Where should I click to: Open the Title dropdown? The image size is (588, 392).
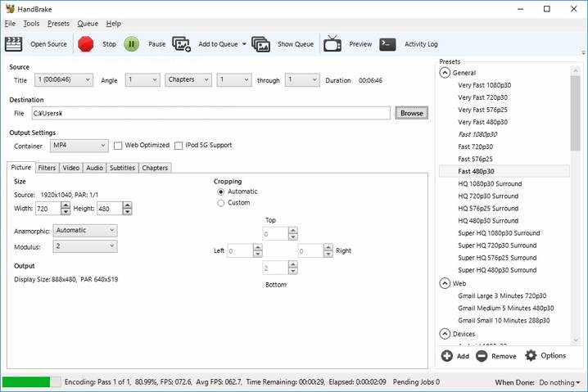[64, 80]
